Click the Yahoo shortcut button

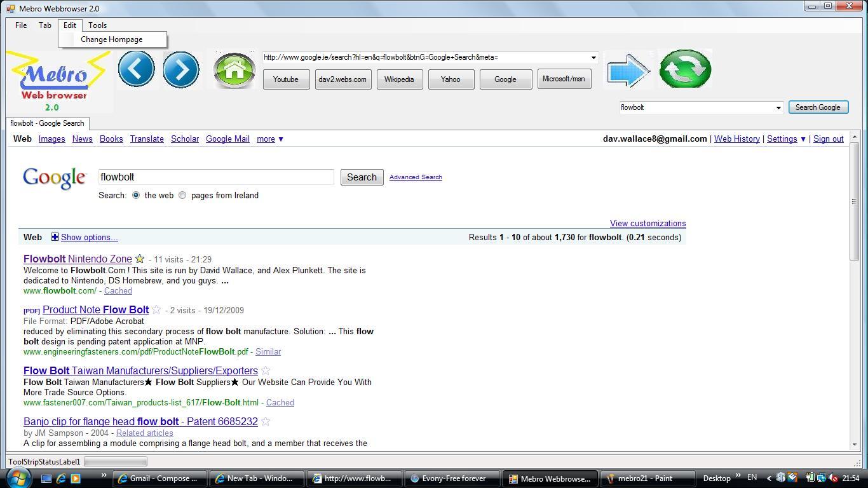[451, 79]
